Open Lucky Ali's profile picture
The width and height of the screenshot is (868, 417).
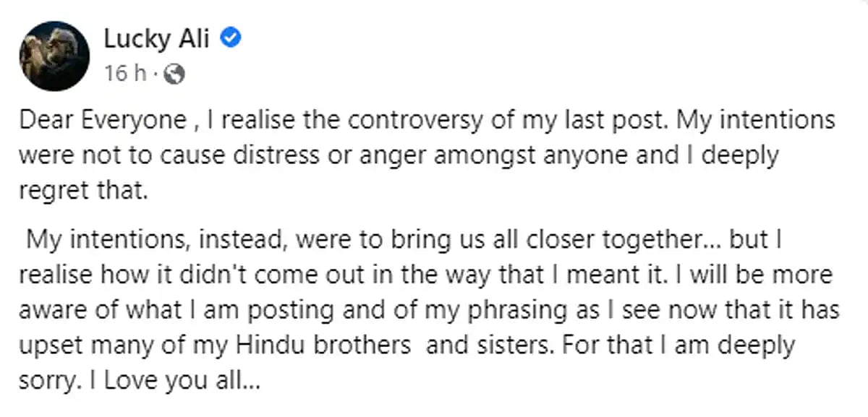pyautogui.click(x=55, y=56)
